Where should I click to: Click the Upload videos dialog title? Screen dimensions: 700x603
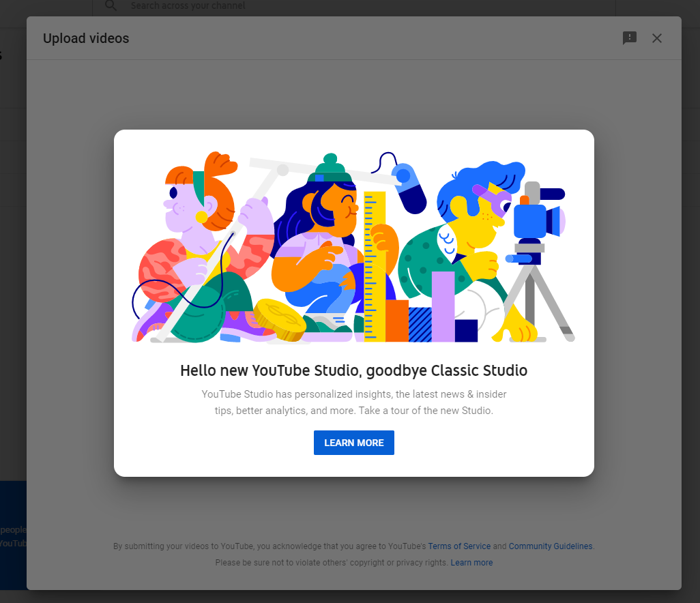tap(86, 38)
